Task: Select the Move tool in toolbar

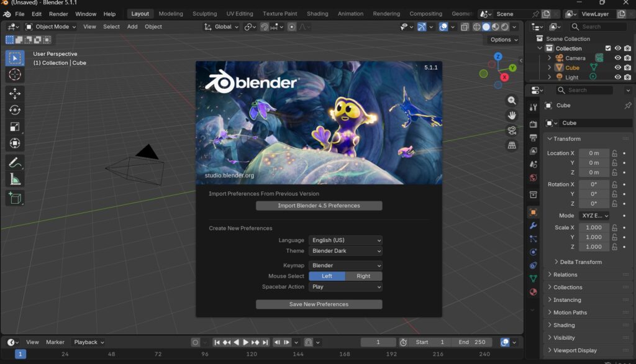Action: [x=15, y=94]
